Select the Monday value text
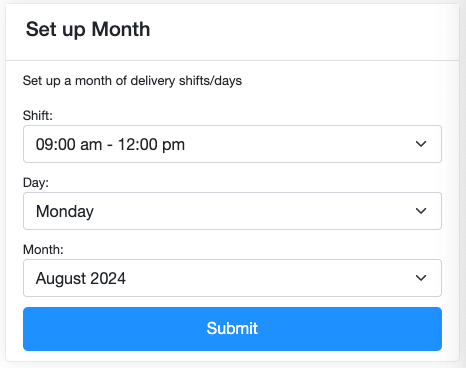 [x=65, y=212]
